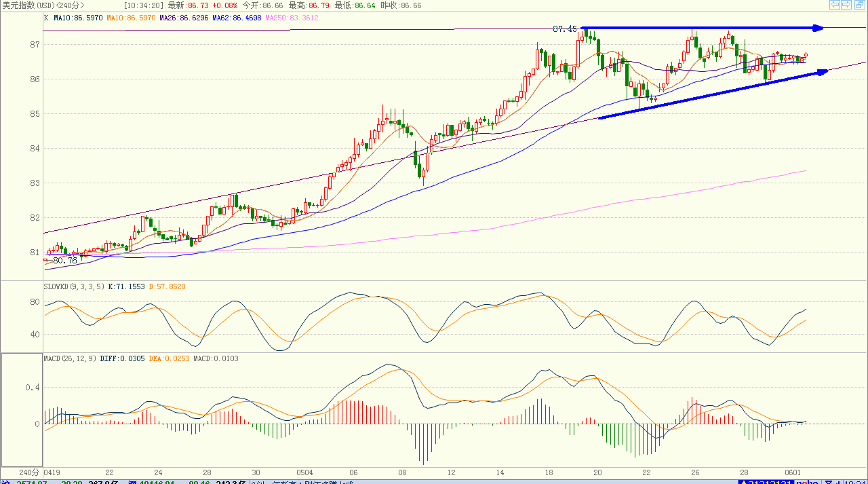Select the orange MA10:86.5970 indicator label
The width and height of the screenshot is (868, 484).
point(131,18)
